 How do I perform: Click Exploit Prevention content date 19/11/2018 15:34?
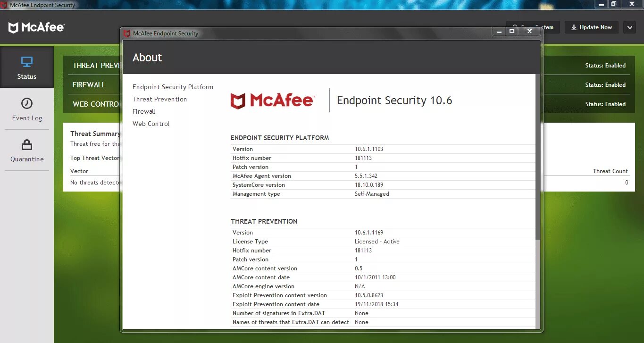(376, 304)
